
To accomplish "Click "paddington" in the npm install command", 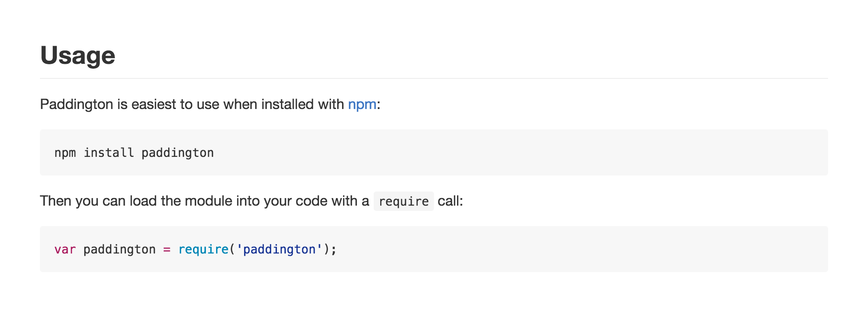I will (178, 153).
